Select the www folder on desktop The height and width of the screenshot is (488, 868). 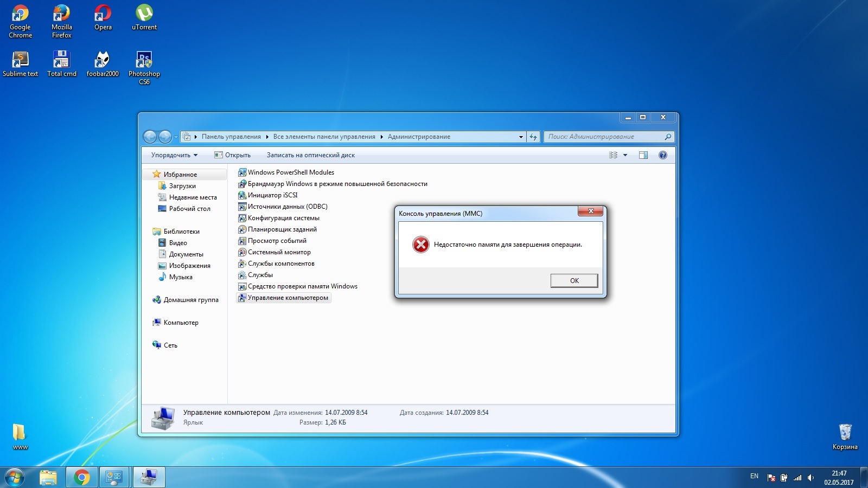click(x=20, y=436)
